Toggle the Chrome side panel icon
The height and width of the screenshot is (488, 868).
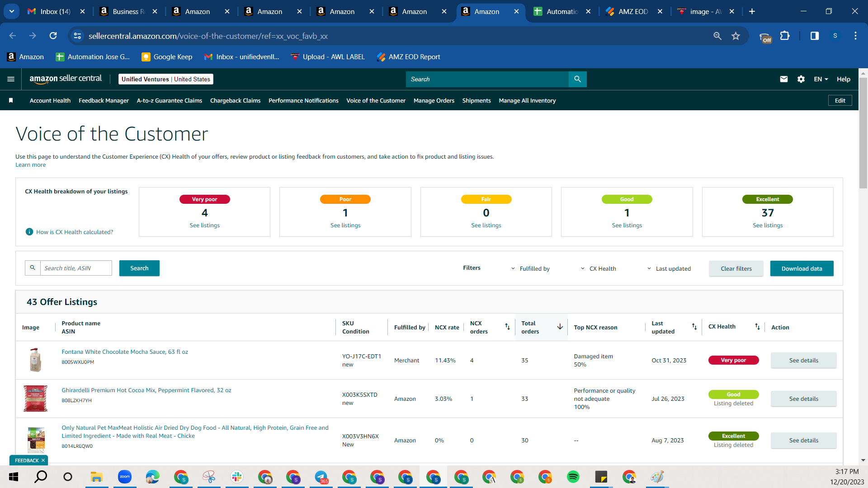[815, 36]
